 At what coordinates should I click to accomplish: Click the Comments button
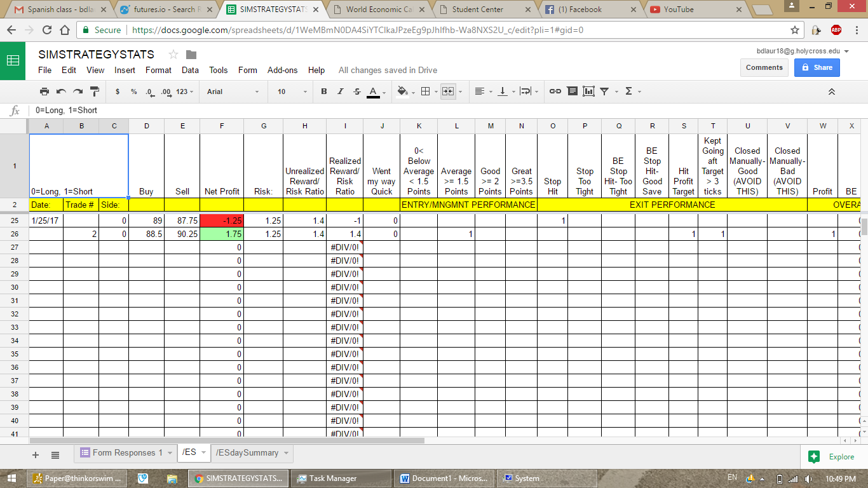click(764, 67)
